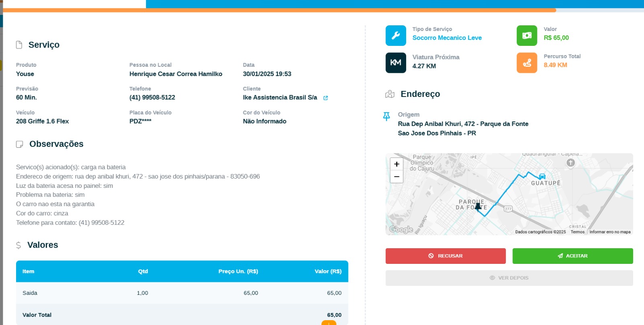
Task: Click the gray round marker on map
Action: pos(570,162)
